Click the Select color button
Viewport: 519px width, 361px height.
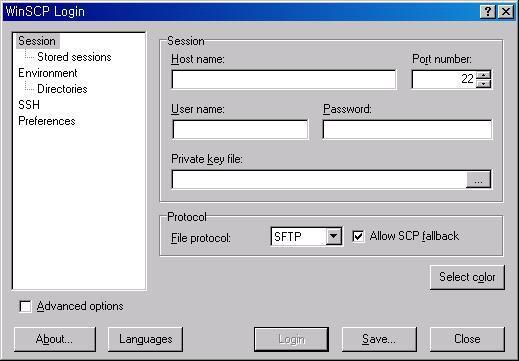(467, 277)
